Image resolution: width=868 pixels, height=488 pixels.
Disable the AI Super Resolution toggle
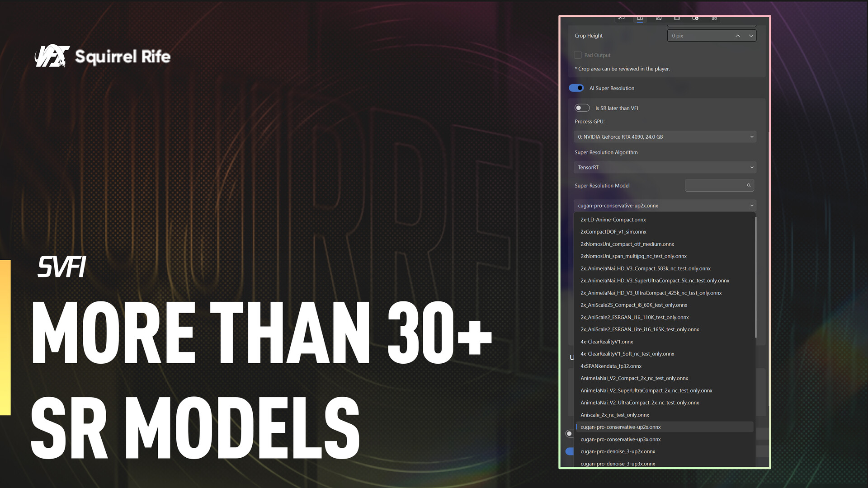(576, 88)
